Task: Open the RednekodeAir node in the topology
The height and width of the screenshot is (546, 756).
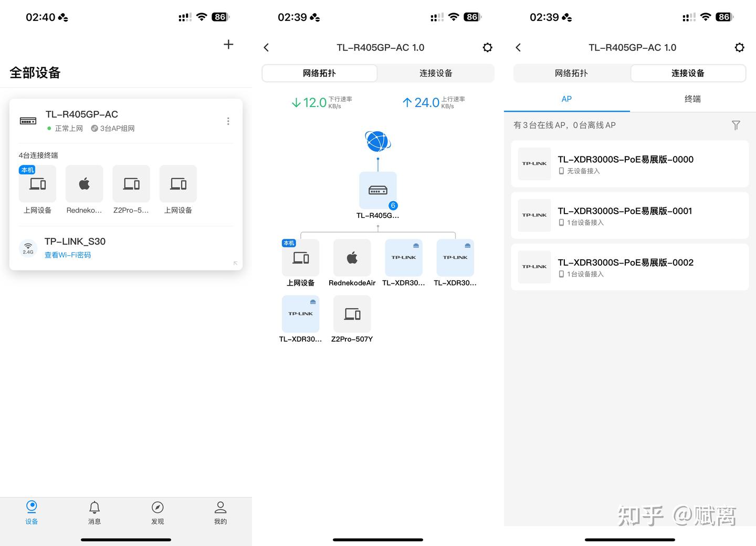Action: (x=352, y=258)
